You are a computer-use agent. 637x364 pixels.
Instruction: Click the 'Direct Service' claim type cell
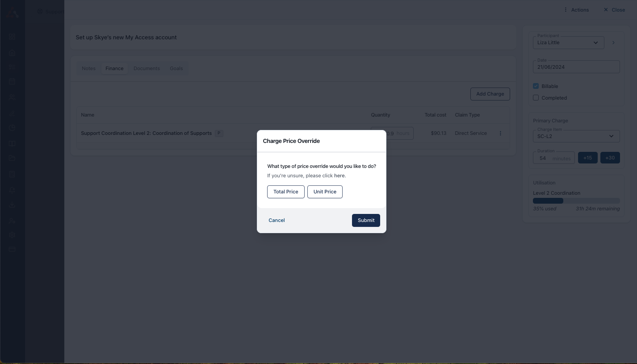[x=471, y=133]
